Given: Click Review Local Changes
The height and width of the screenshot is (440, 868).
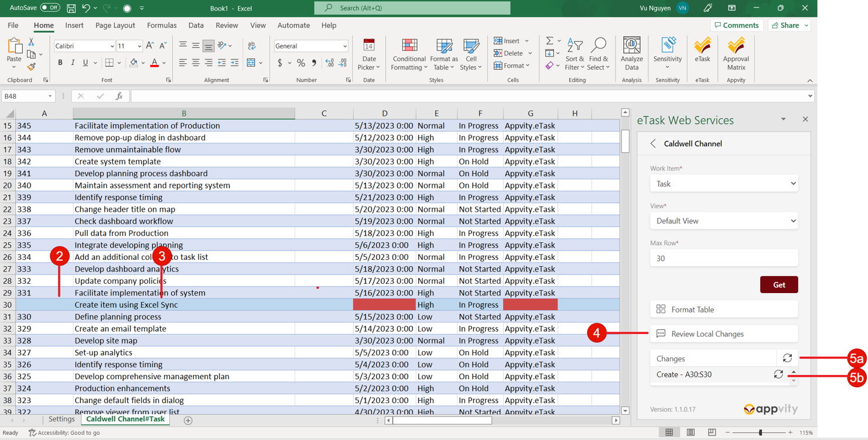Looking at the screenshot, I should (x=724, y=334).
